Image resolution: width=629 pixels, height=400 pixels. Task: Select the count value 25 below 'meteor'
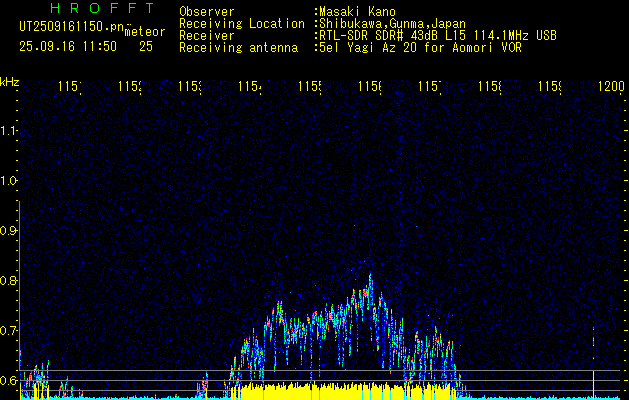click(146, 47)
